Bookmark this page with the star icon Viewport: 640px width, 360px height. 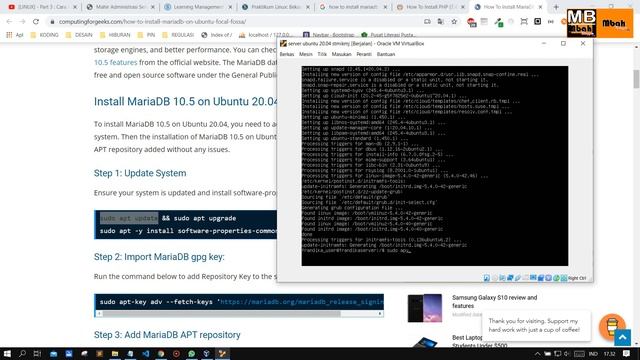[x=454, y=22]
